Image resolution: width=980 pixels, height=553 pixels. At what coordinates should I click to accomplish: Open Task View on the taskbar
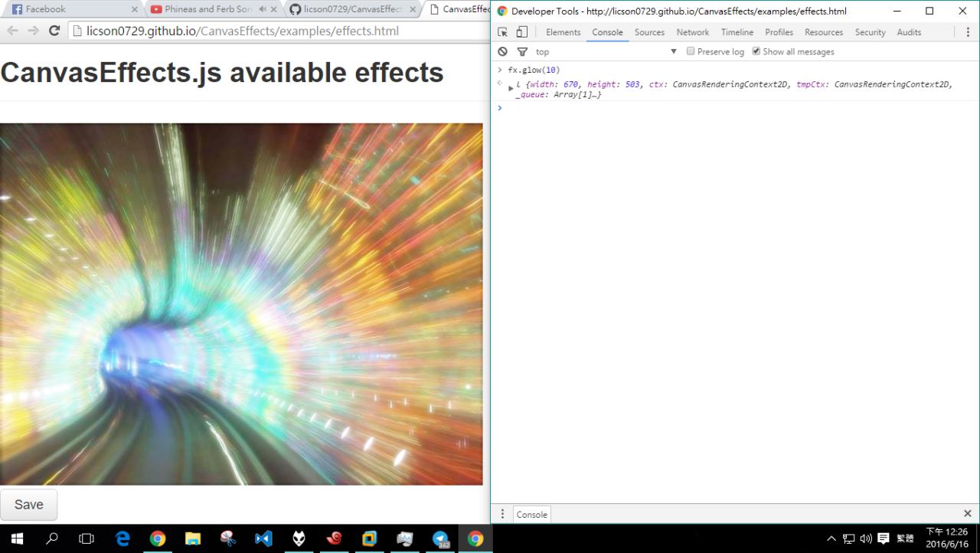[87, 538]
